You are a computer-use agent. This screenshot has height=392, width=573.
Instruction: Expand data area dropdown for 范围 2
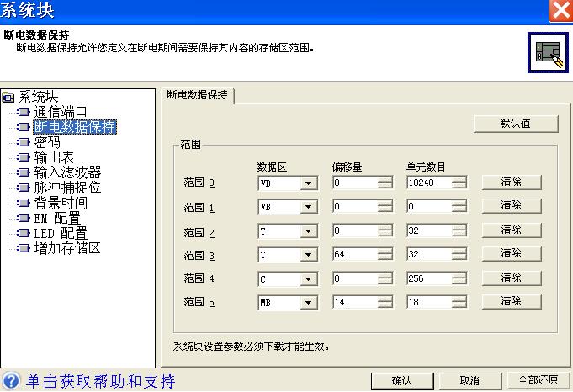click(308, 230)
